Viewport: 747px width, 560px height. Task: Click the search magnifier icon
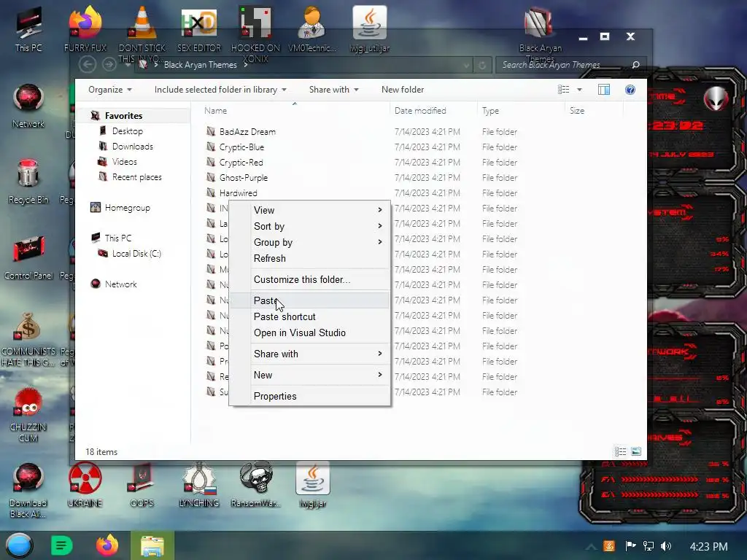635,65
